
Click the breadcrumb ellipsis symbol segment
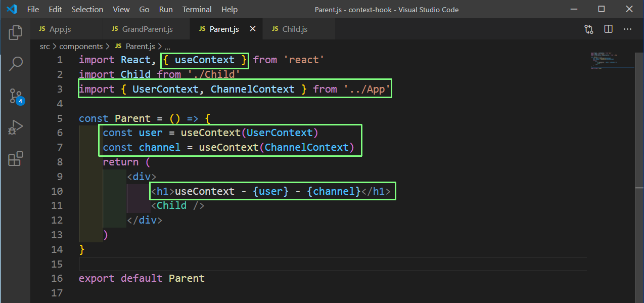tap(168, 46)
